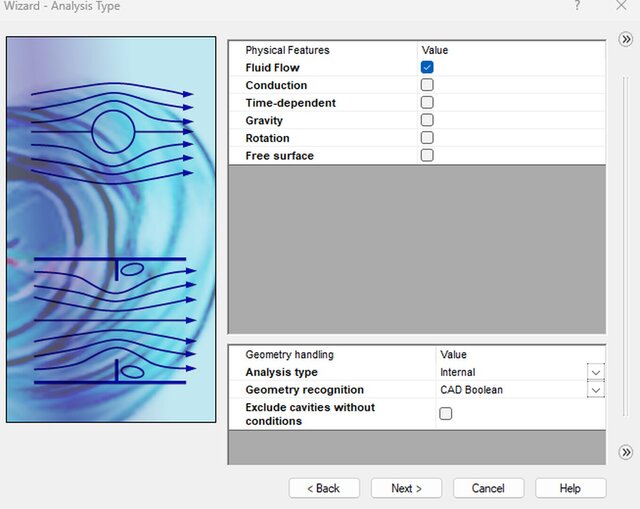Click the question mark help icon
Viewport: 640px width, 509px height.
pyautogui.click(x=577, y=6)
